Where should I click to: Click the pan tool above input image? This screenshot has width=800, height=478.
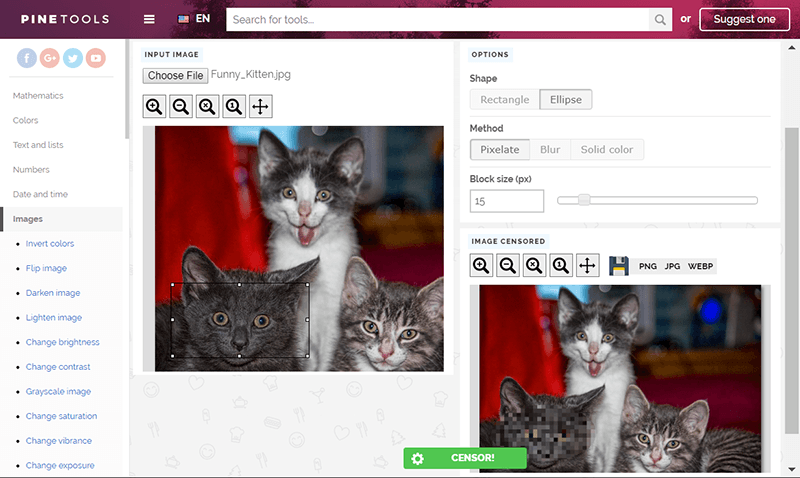260,106
